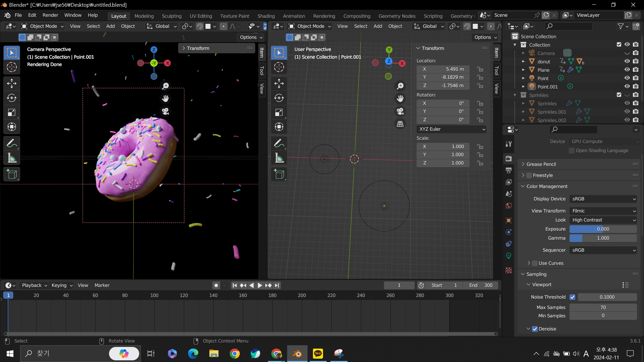Adjust the Gamma slider

[x=603, y=238]
